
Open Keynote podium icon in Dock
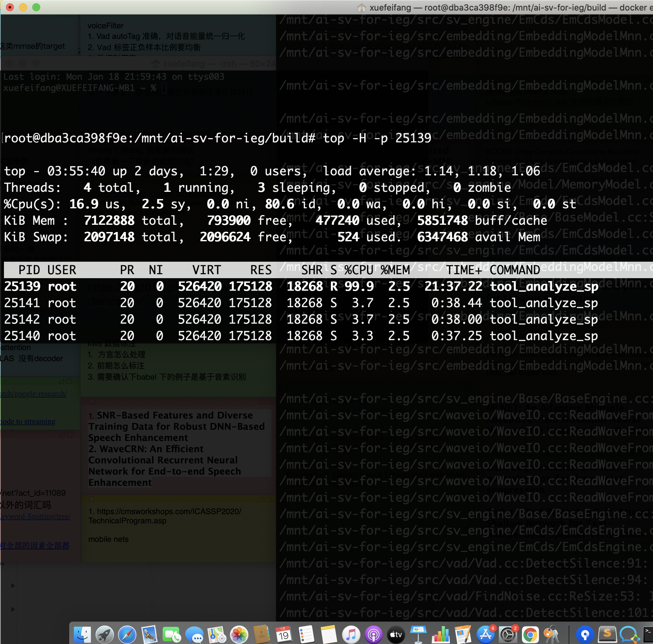pyautogui.click(x=418, y=634)
